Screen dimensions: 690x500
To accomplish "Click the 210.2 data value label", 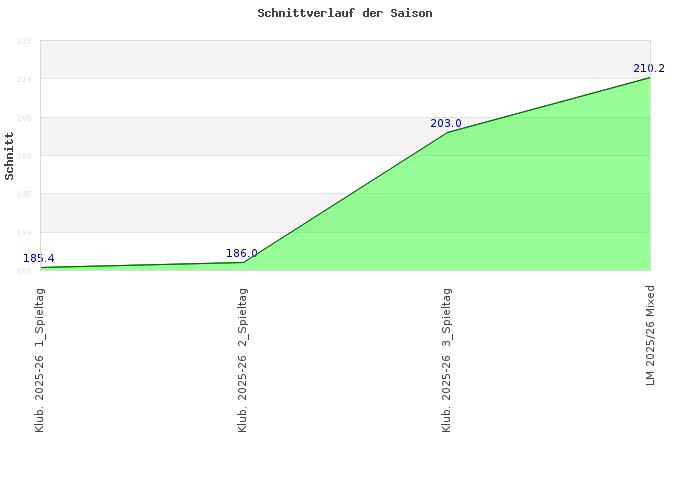I will (649, 69).
